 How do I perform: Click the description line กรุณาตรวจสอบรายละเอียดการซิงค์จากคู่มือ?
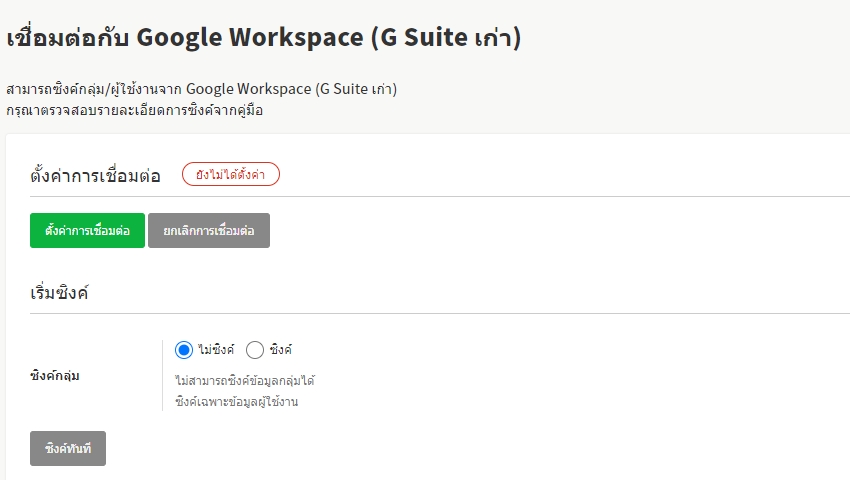pos(134,110)
